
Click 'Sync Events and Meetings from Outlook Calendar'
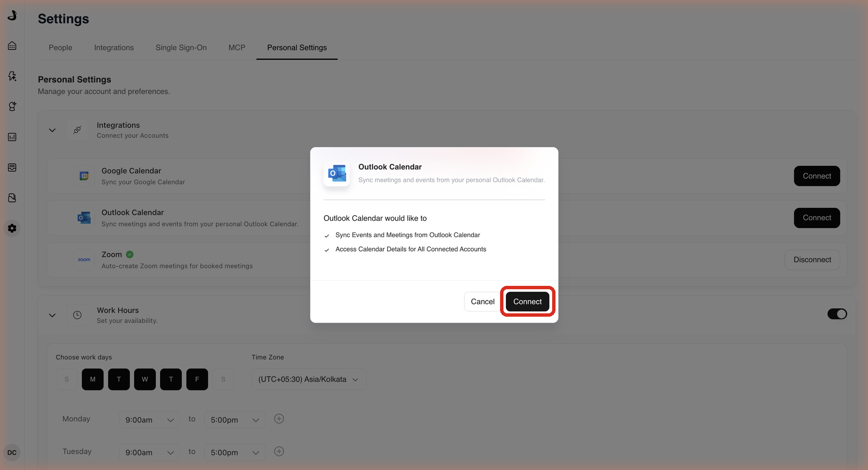point(408,235)
